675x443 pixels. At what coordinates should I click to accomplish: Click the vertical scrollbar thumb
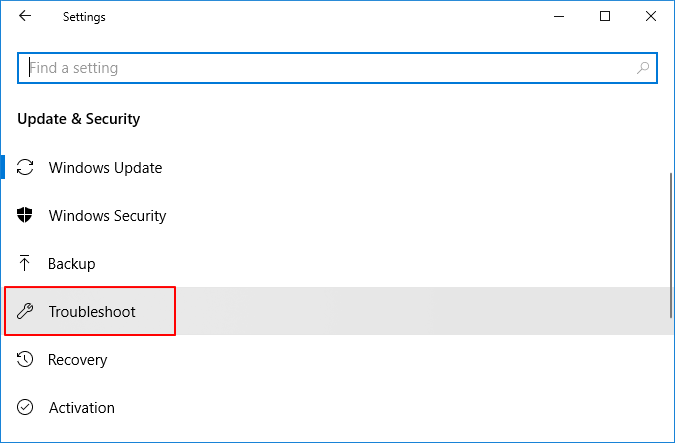tap(671, 245)
